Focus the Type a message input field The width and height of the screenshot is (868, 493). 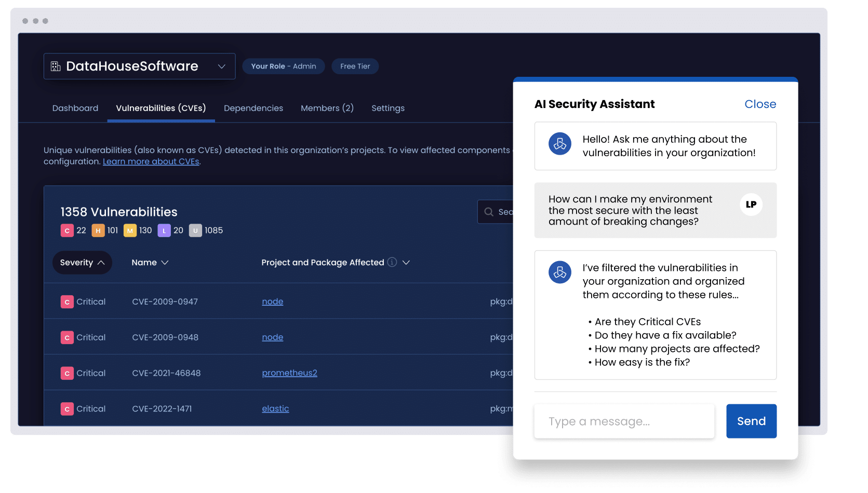click(x=624, y=421)
